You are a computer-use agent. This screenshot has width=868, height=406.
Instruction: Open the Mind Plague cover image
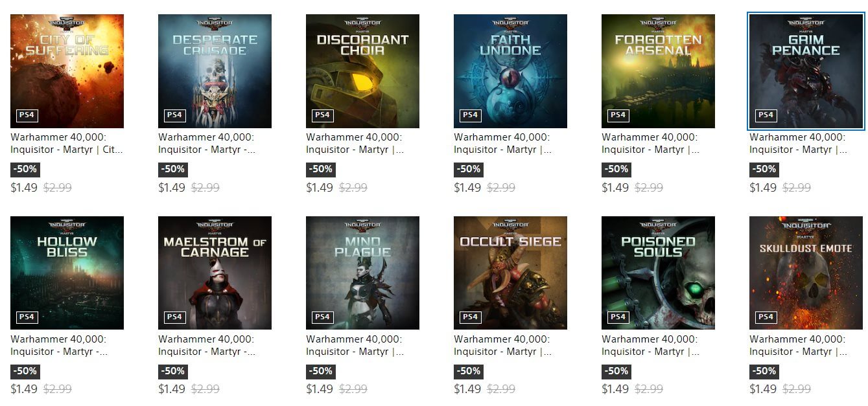[362, 273]
